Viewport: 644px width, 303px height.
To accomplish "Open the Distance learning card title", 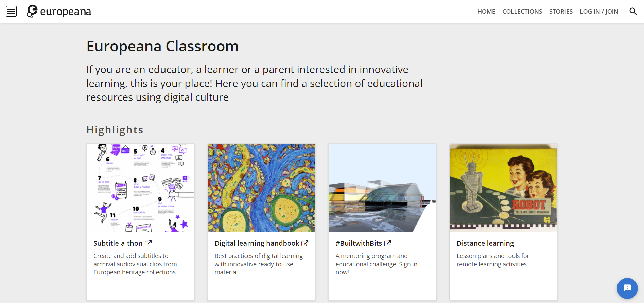I will [485, 243].
